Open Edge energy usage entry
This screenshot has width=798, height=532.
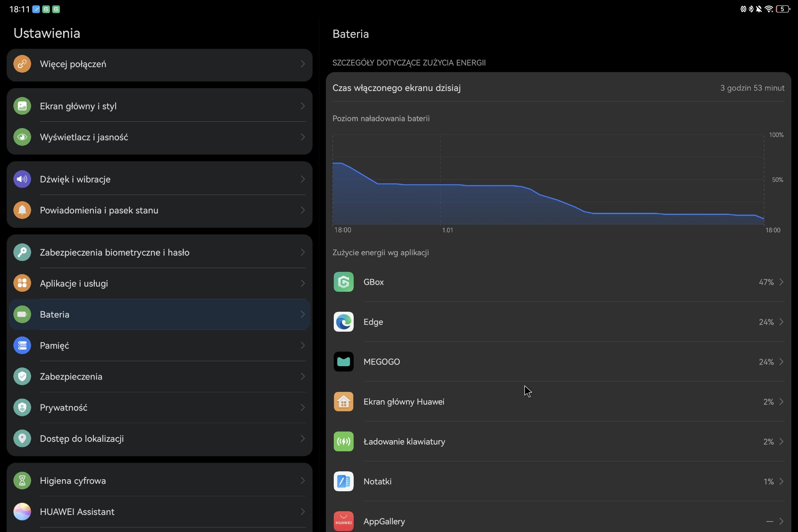559,322
